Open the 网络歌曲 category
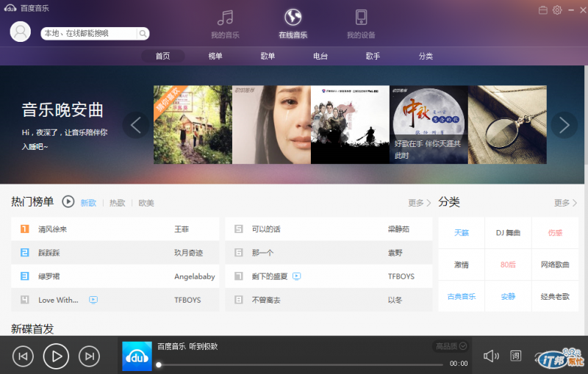 coord(555,265)
